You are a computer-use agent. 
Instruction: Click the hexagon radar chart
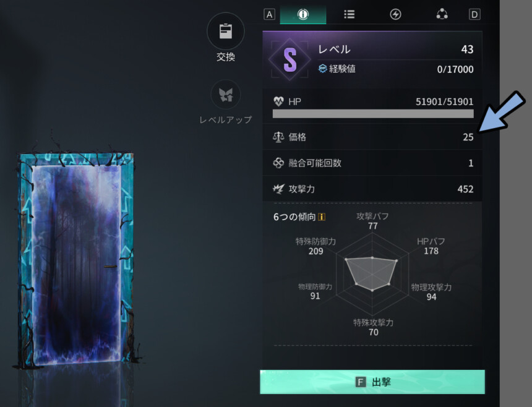tap(372, 274)
